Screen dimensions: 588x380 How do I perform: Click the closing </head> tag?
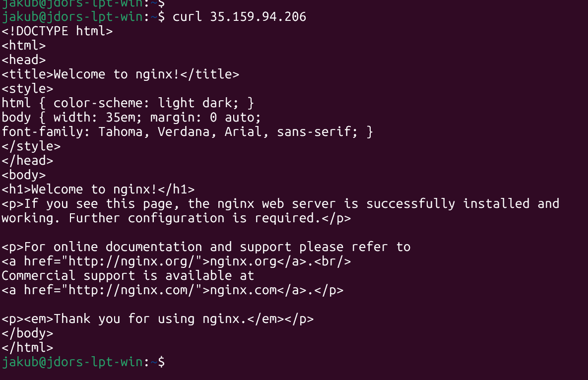click(x=27, y=160)
